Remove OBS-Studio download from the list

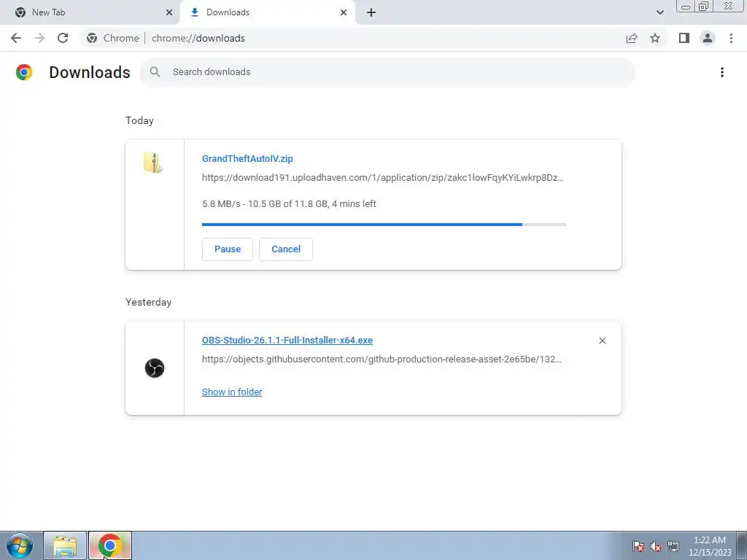(x=602, y=341)
